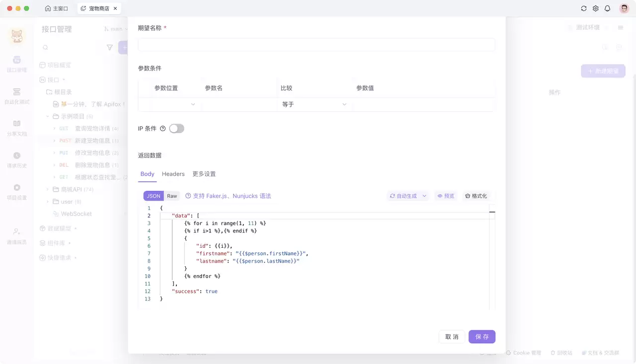Click the 取消 button

pyautogui.click(x=452, y=337)
